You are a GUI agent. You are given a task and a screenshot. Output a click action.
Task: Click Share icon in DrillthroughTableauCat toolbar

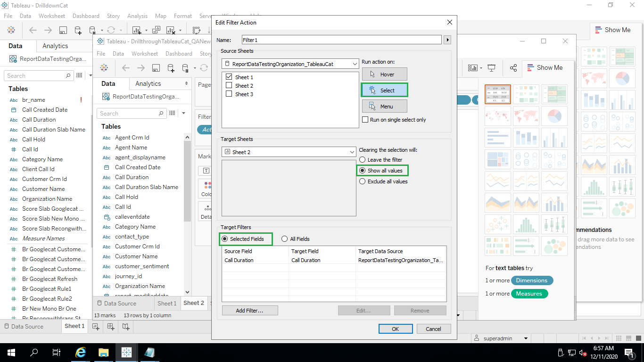point(513,68)
